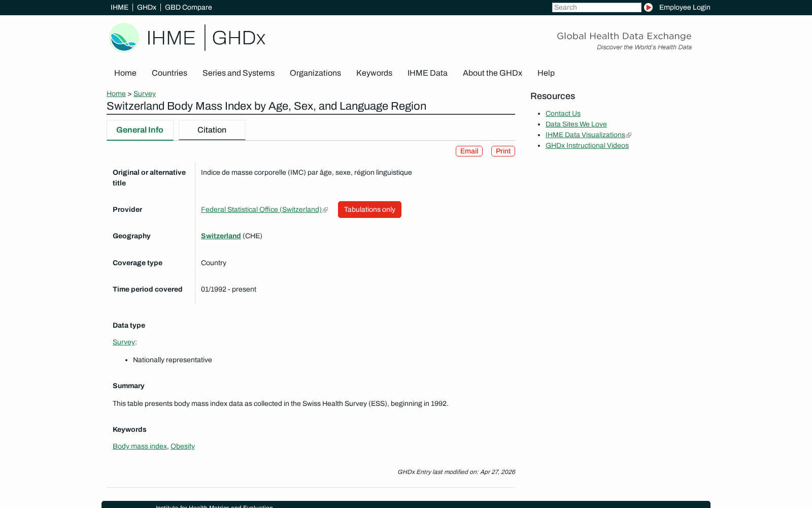Image resolution: width=812 pixels, height=508 pixels.
Task: Open GHDx Instructional Videos link
Action: pos(587,145)
